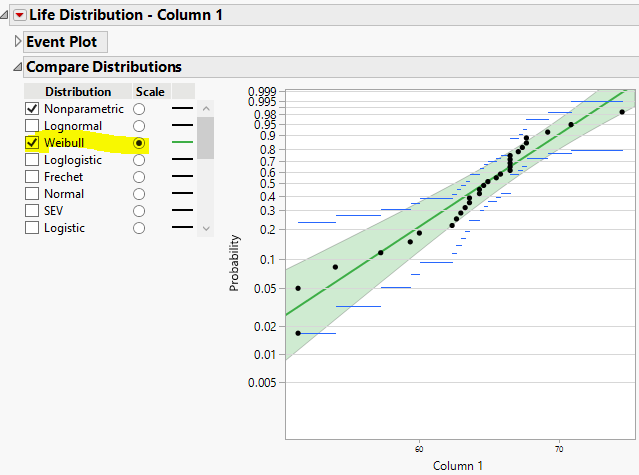Select the Normal scale radio button
This screenshot has height=475, width=639.
coord(139,194)
